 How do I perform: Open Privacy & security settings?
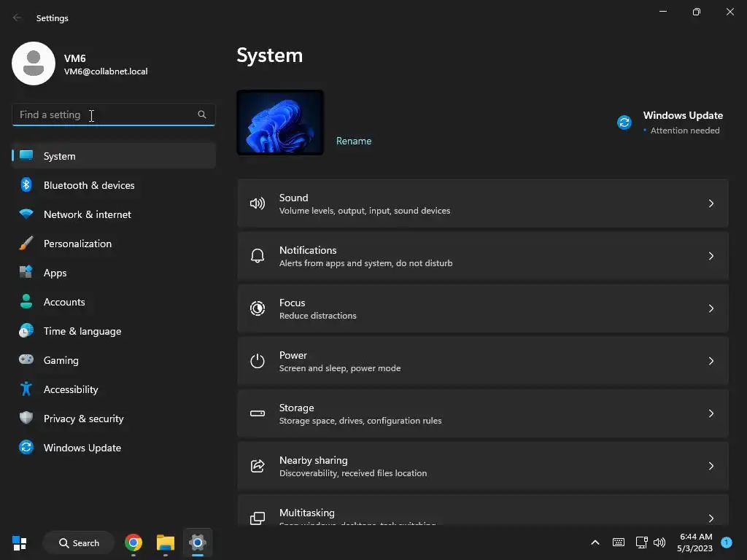click(114, 418)
